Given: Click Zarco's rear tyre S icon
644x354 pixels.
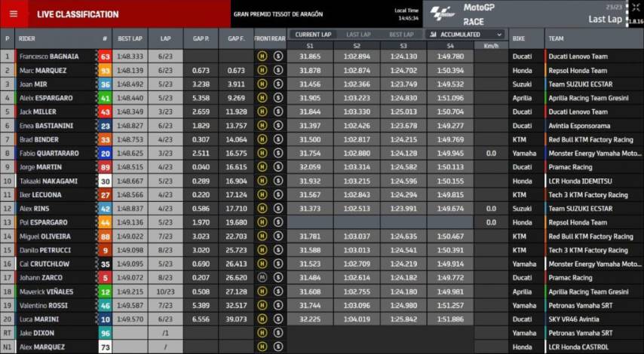Looking at the screenshot, I should coord(278,278).
